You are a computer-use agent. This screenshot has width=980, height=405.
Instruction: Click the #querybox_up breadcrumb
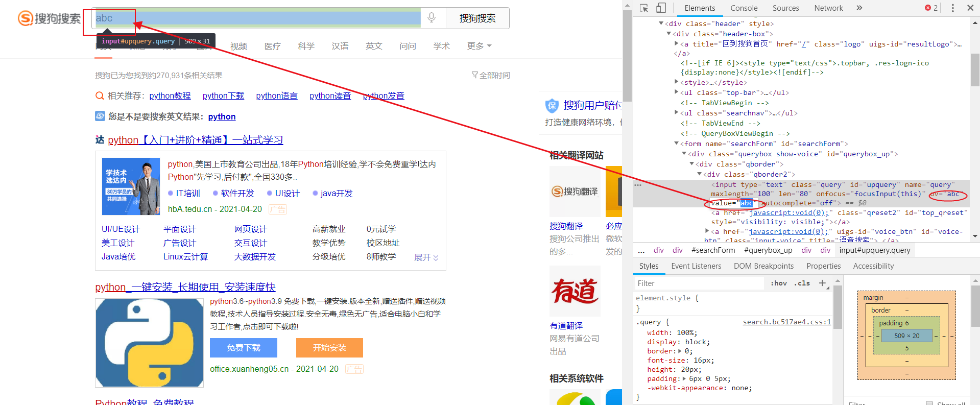click(768, 250)
